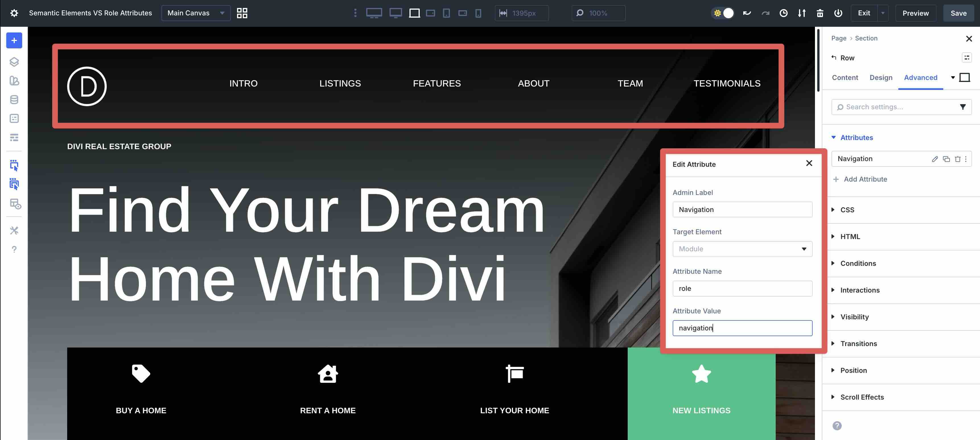Duplicate the Navigation attribute
The image size is (980, 440).
[x=946, y=159]
